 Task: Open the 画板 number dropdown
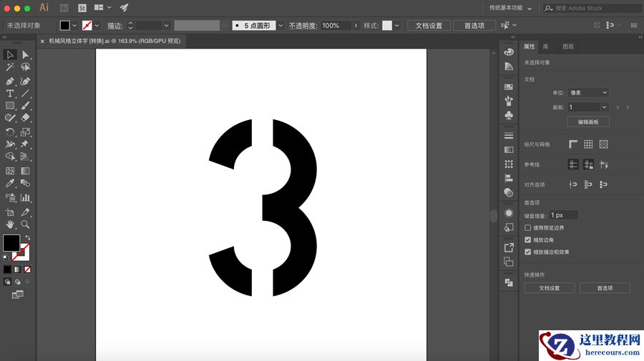point(604,107)
